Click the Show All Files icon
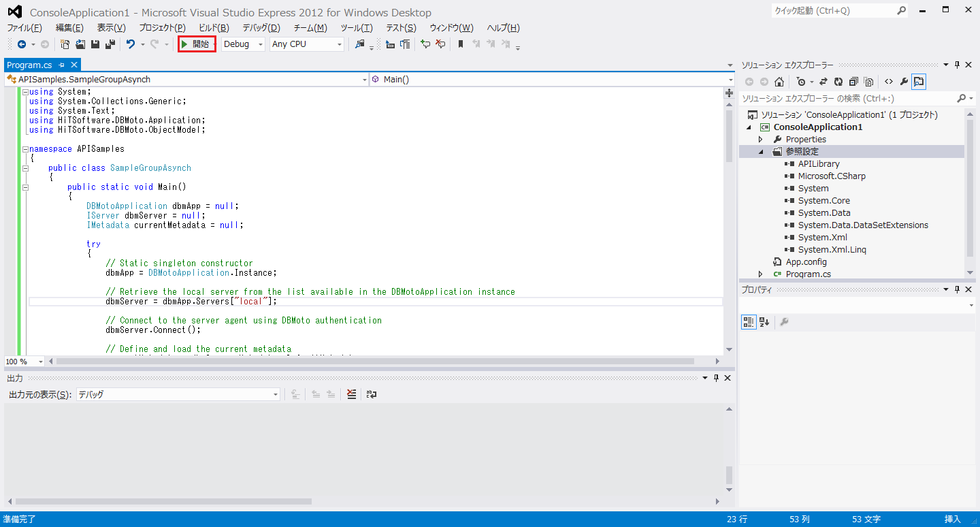The height and width of the screenshot is (527, 980). pos(868,82)
